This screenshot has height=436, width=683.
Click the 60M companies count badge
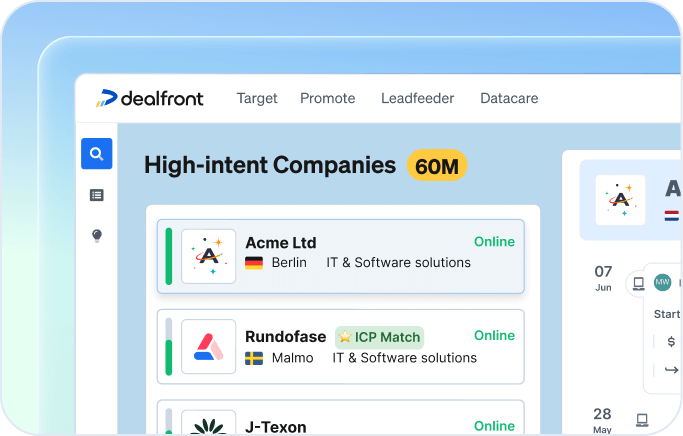[437, 166]
